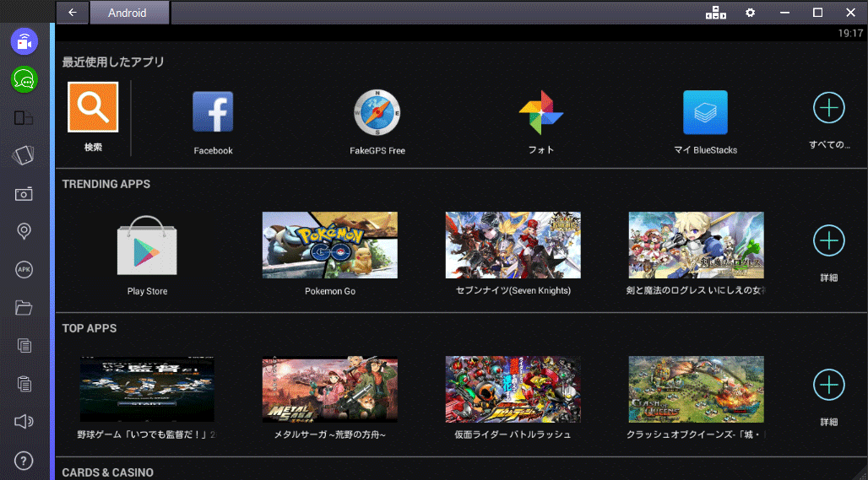This screenshot has width=868, height=480.
Task: Open the メタルサーガ～荒野の方舟～ thumbnail
Action: 330,389
